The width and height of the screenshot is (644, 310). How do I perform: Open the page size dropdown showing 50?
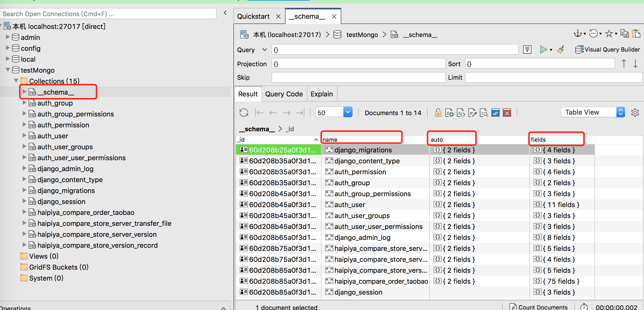pyautogui.click(x=348, y=112)
